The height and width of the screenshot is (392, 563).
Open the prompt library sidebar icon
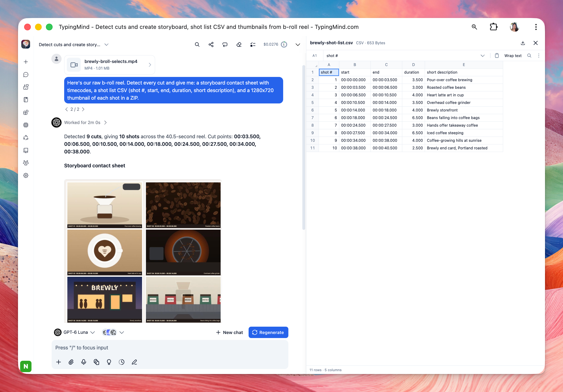click(26, 99)
